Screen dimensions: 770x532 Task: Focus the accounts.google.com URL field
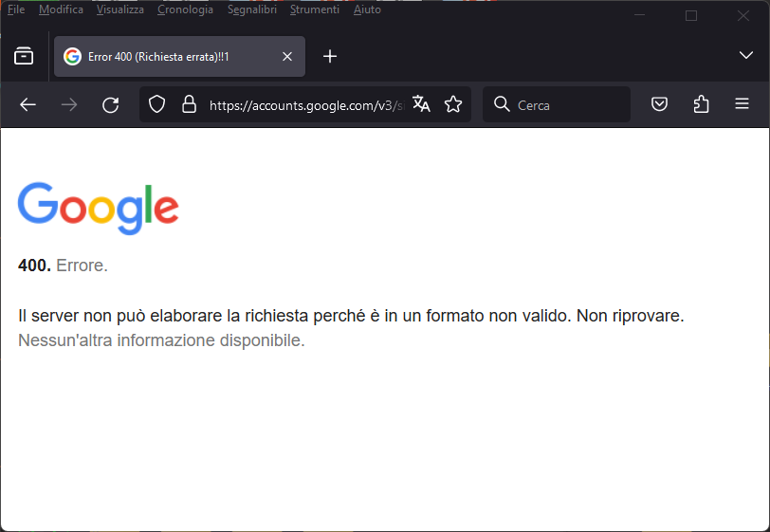point(307,105)
